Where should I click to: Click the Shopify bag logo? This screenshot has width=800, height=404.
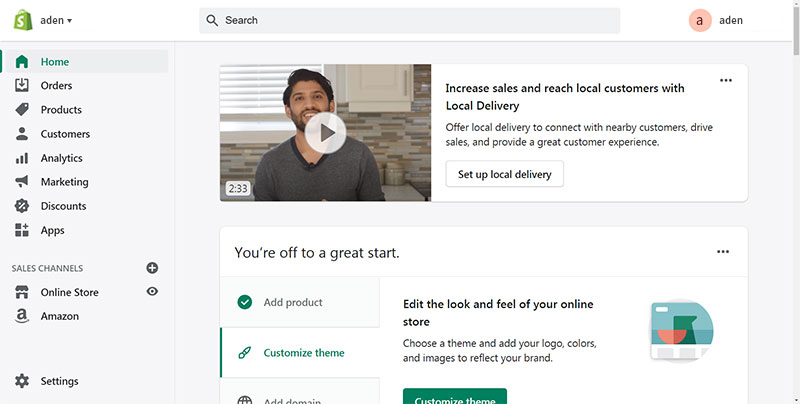coord(23,20)
